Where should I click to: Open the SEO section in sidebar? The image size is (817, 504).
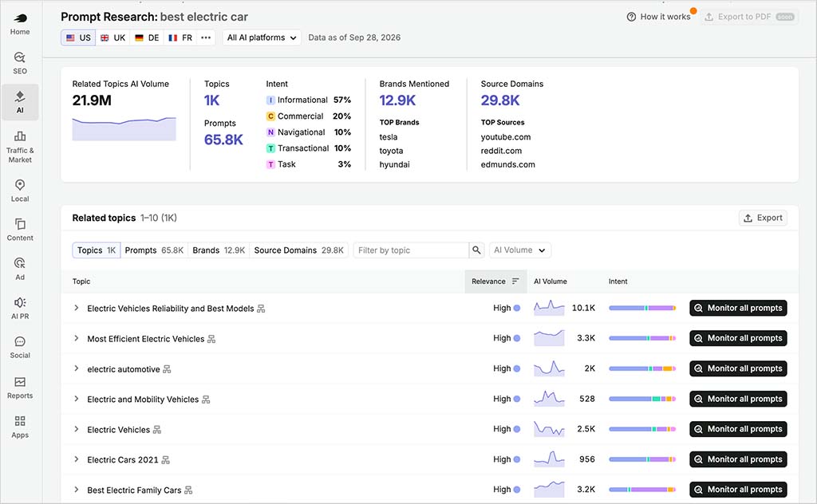[20, 63]
